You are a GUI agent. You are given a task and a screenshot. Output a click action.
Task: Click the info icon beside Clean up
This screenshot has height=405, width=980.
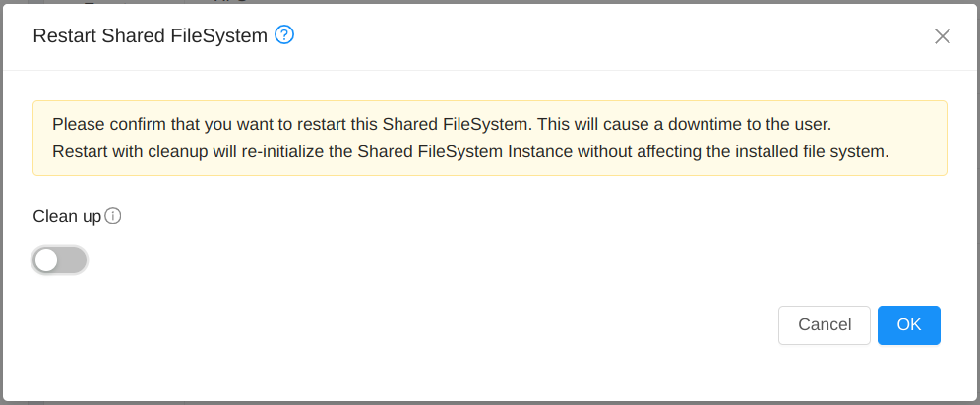(113, 216)
